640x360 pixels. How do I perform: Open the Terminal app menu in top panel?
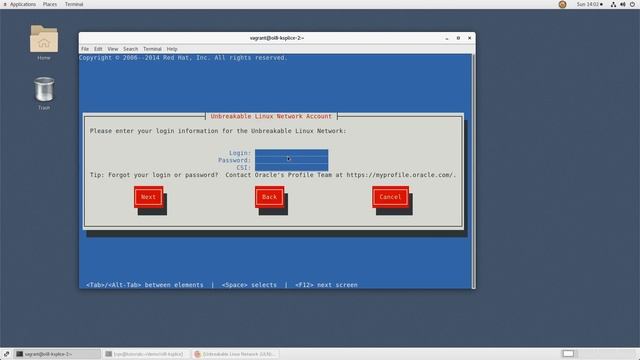tap(74, 4)
